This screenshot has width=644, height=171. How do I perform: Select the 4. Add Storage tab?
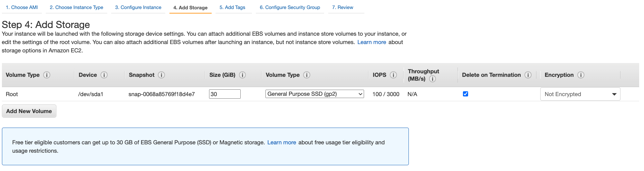(x=190, y=7)
